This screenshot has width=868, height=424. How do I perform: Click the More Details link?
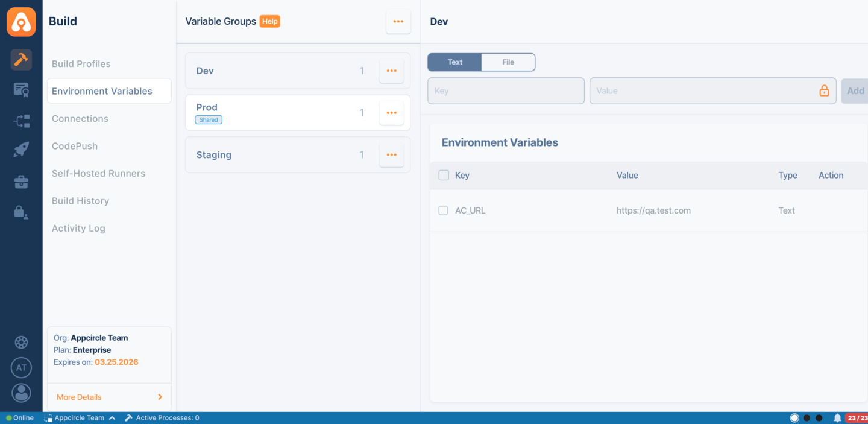point(78,397)
